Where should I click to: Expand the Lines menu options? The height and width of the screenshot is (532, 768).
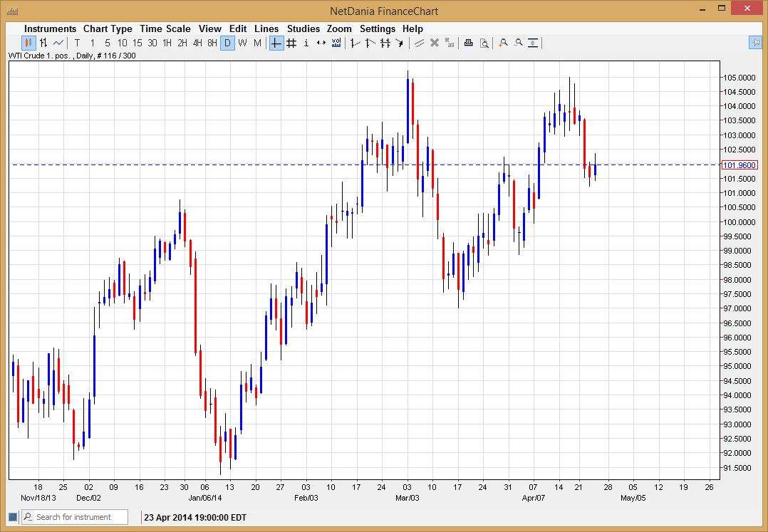(266, 28)
